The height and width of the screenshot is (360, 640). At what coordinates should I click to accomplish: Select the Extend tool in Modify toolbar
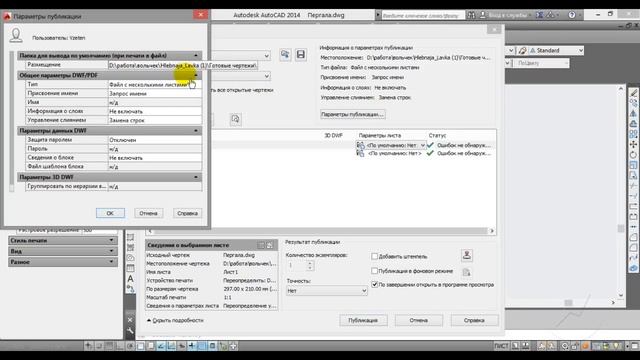pos(633,196)
